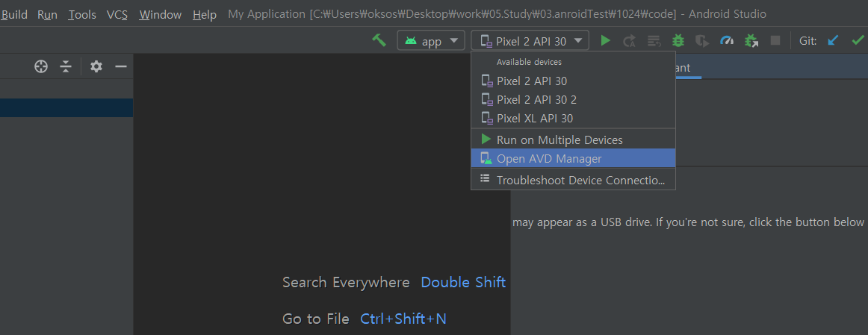Screen dimensions: 868x335
Task: Select the highlighted row in project tree
Action: click(x=66, y=107)
